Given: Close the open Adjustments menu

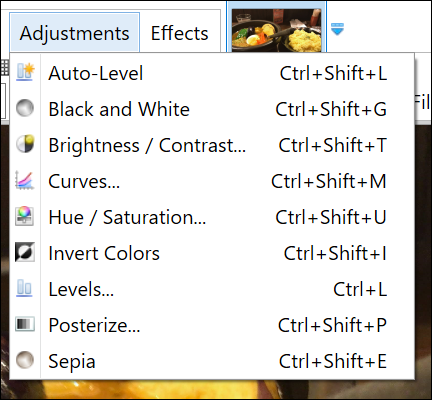Looking at the screenshot, I should coord(74,33).
